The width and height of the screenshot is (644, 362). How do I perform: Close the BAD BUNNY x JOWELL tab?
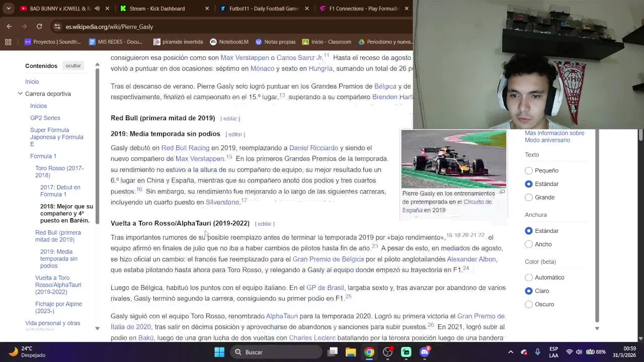pos(107,9)
